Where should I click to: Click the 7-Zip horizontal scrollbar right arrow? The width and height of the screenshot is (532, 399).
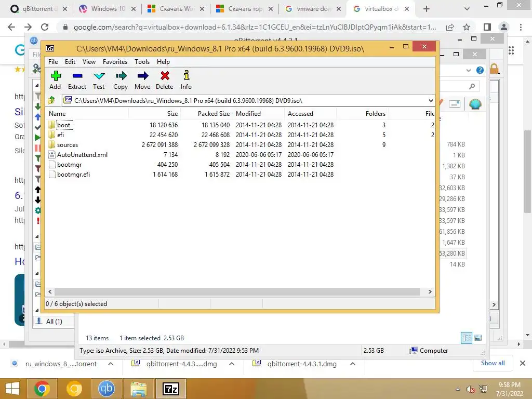(x=430, y=292)
